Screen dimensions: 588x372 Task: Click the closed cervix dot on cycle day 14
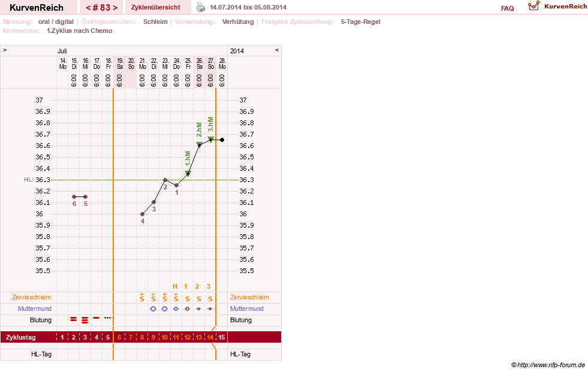click(x=210, y=309)
